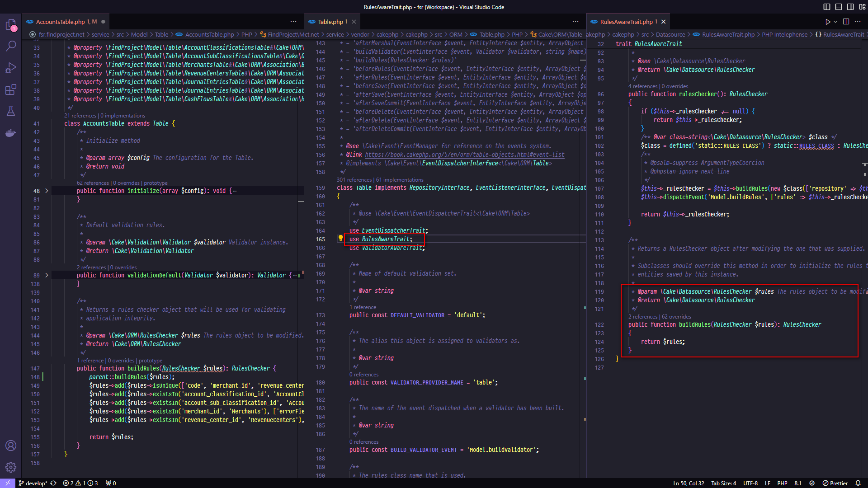Open the Extensions view icon
The height and width of the screenshot is (488, 868).
[11, 89]
